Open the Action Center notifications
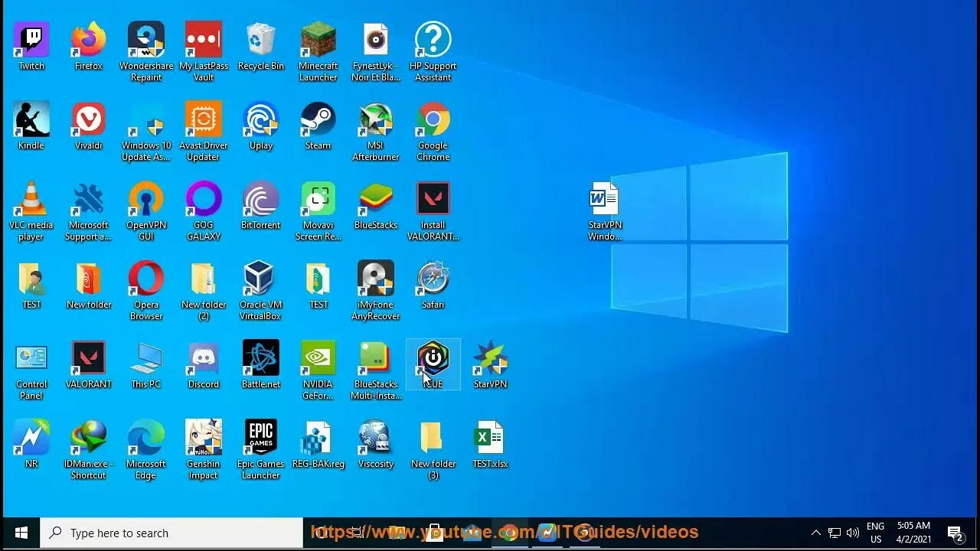Viewport: 980px width, 551px height. tap(955, 533)
